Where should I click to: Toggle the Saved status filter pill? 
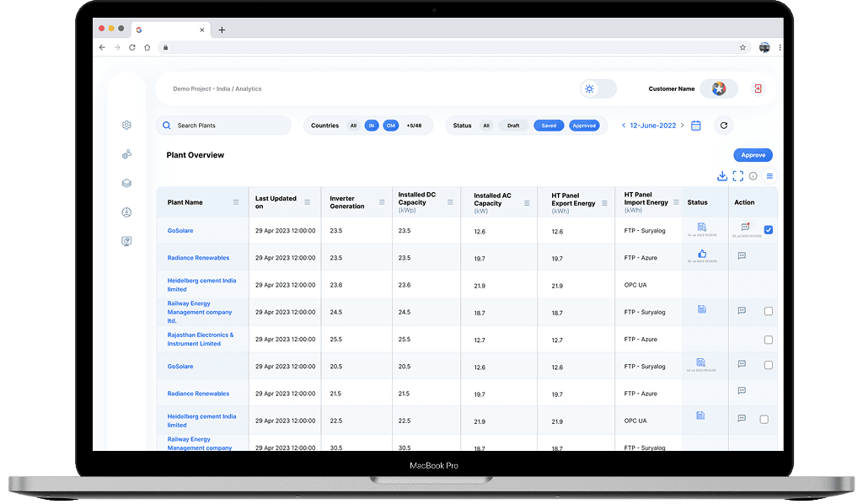(549, 126)
